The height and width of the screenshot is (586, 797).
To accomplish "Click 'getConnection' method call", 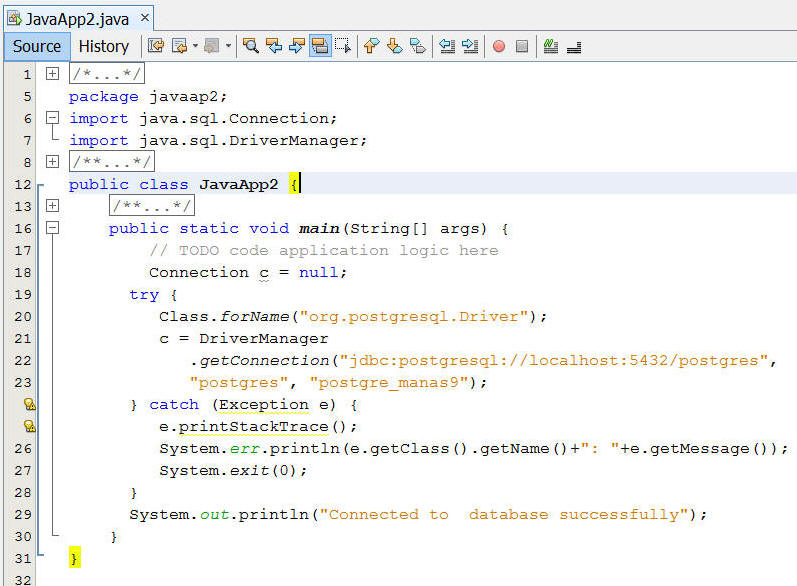I will tap(264, 360).
